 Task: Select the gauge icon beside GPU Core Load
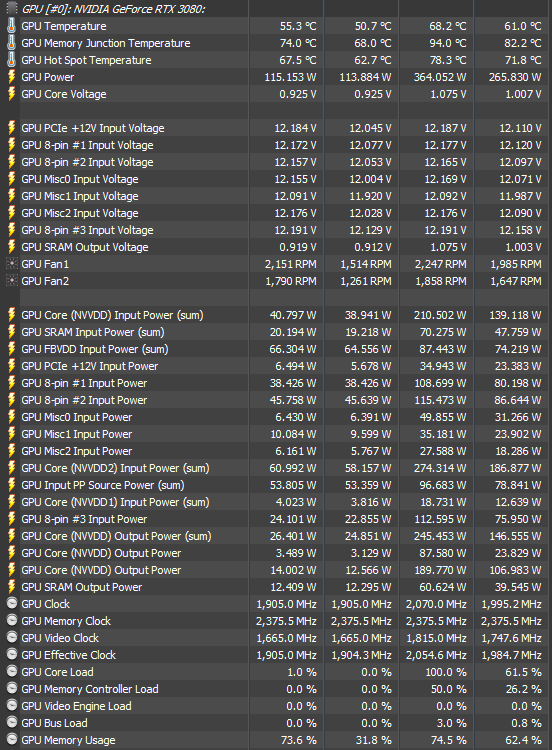11,672
